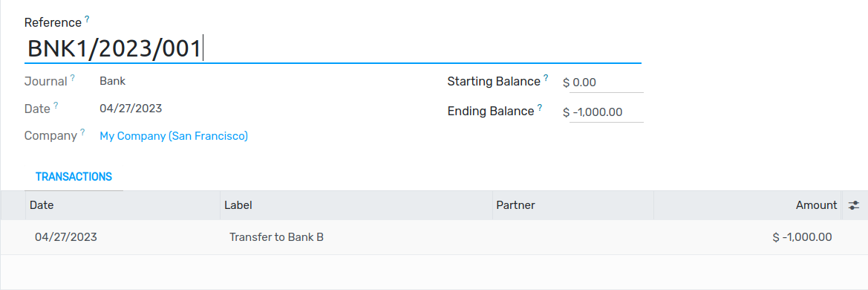Sort transactions by Amount column header

pyautogui.click(x=748, y=205)
